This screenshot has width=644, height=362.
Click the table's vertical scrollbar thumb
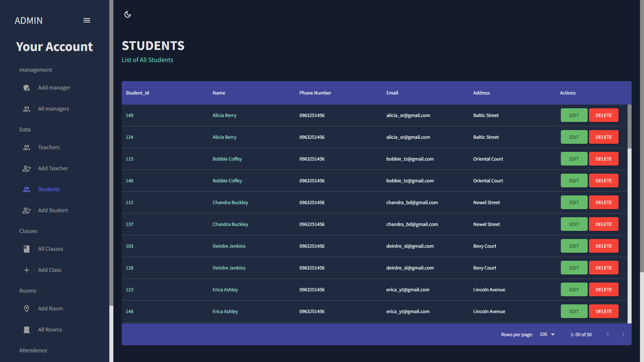[630, 127]
